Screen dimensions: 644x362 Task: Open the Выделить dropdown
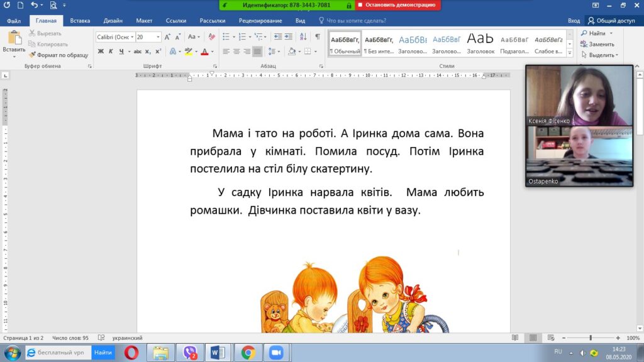600,55
